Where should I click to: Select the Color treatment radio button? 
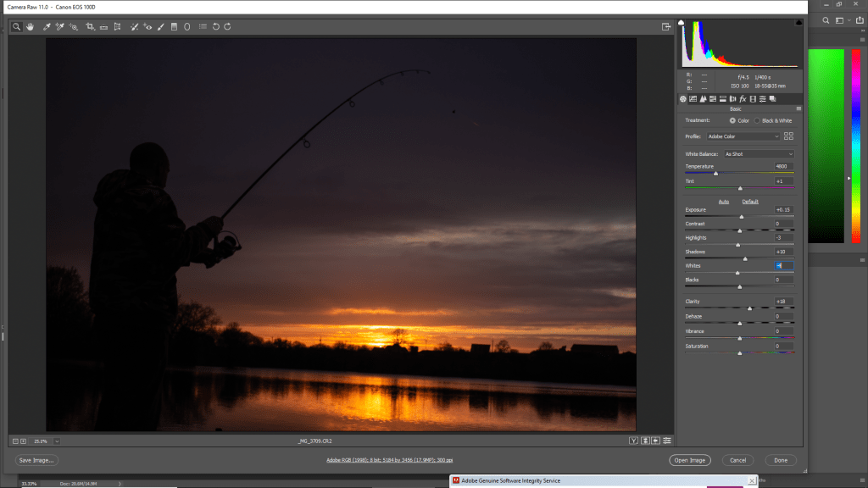tap(732, 120)
